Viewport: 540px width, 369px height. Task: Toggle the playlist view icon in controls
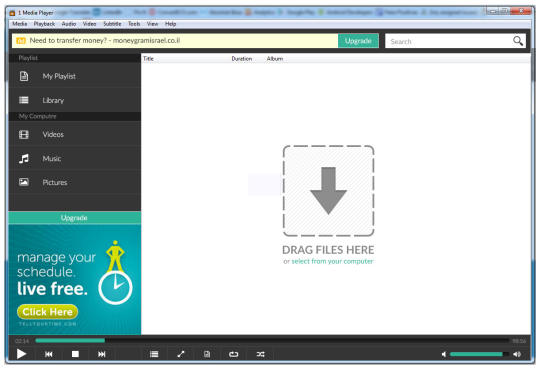(154, 354)
